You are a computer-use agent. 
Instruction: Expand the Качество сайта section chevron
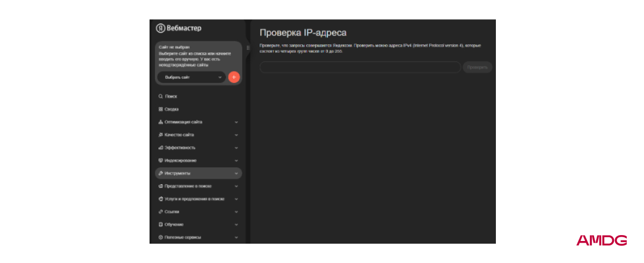[236, 135]
